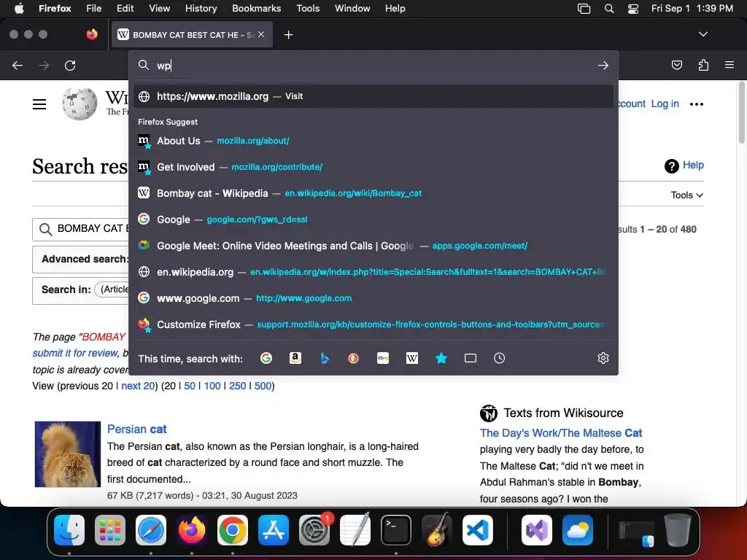Click the Log in link
Viewport: 747px width, 560px height.
(x=665, y=104)
